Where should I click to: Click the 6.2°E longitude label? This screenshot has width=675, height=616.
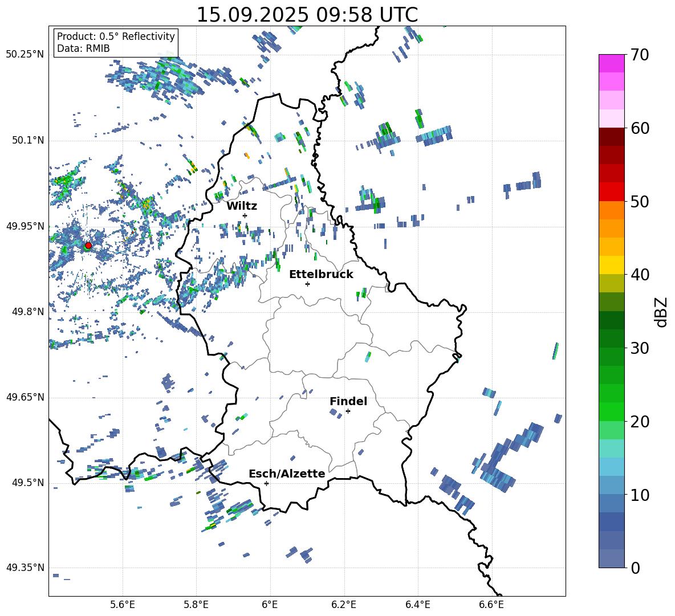(344, 605)
